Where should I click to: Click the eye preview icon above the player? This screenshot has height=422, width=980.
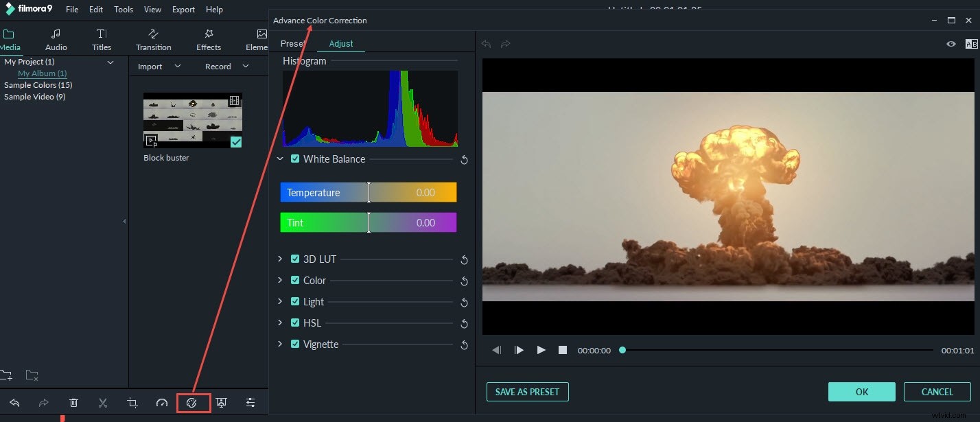pos(951,43)
